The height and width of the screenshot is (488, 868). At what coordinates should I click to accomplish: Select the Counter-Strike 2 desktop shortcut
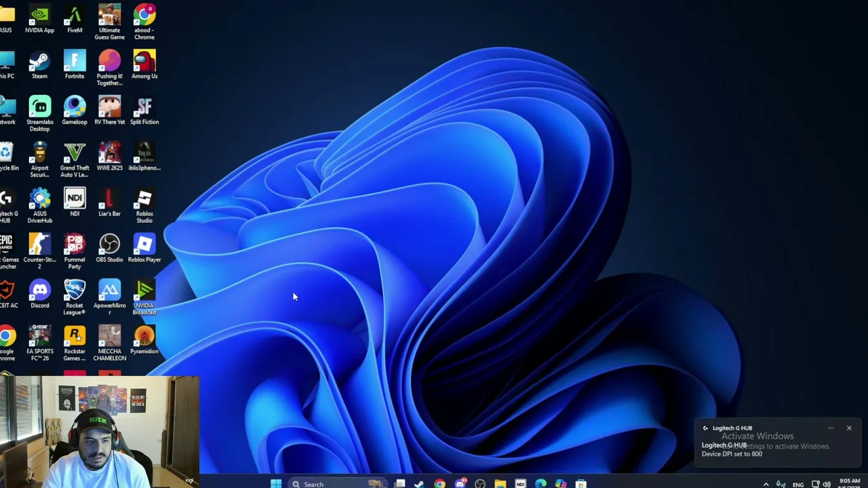coord(39,251)
